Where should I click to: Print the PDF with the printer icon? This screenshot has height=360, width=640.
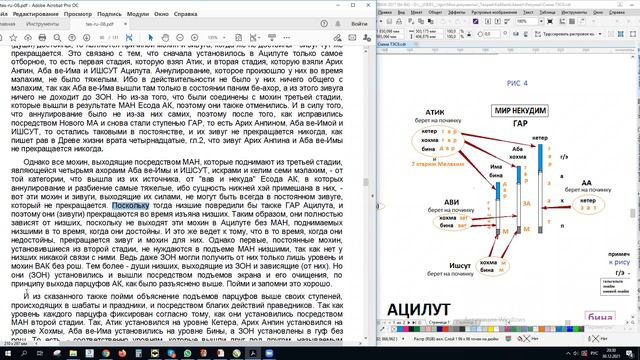pos(42,38)
